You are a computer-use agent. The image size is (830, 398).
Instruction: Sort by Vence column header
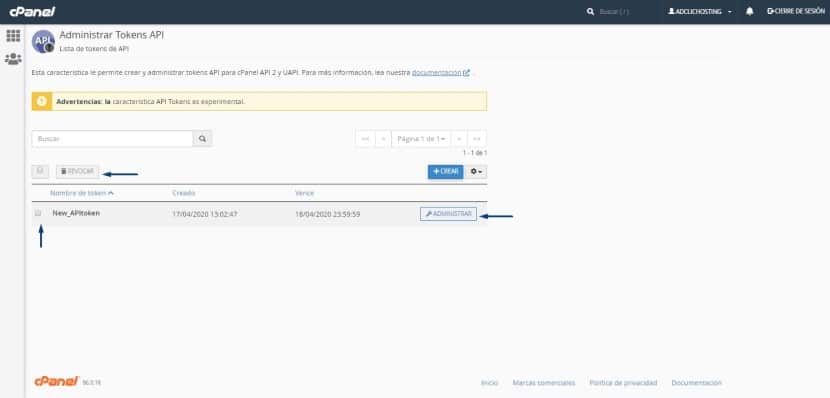click(x=304, y=193)
